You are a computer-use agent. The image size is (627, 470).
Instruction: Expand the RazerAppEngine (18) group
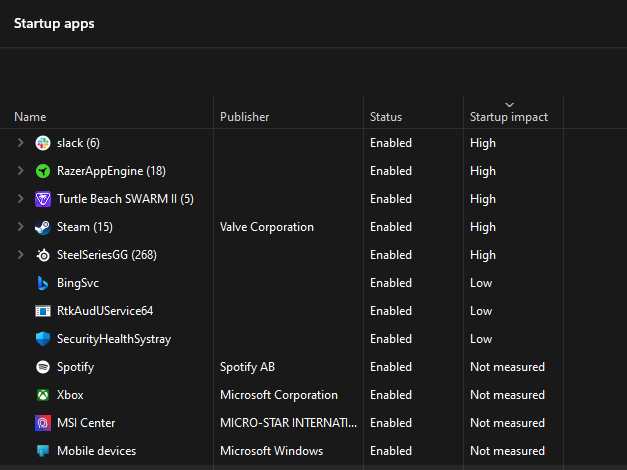click(20, 171)
